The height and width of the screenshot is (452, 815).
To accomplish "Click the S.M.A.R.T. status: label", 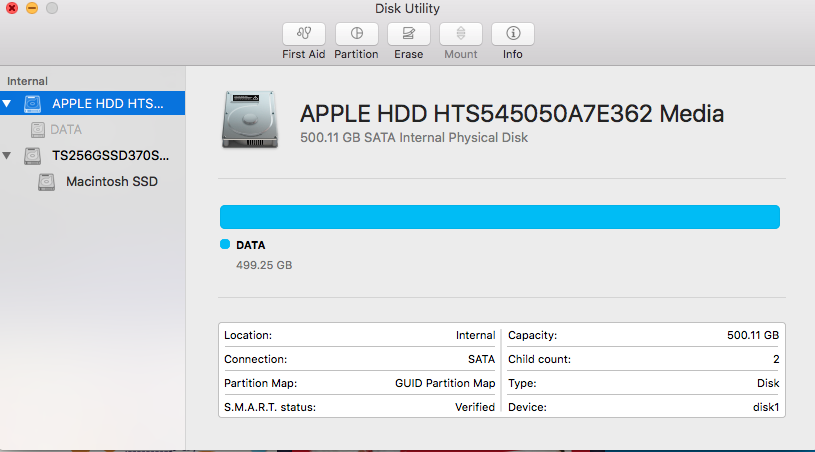I will click(270, 407).
